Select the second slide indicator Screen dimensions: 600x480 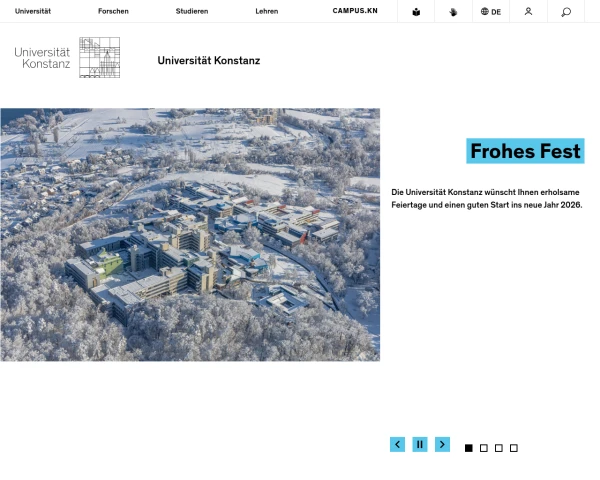(x=484, y=448)
